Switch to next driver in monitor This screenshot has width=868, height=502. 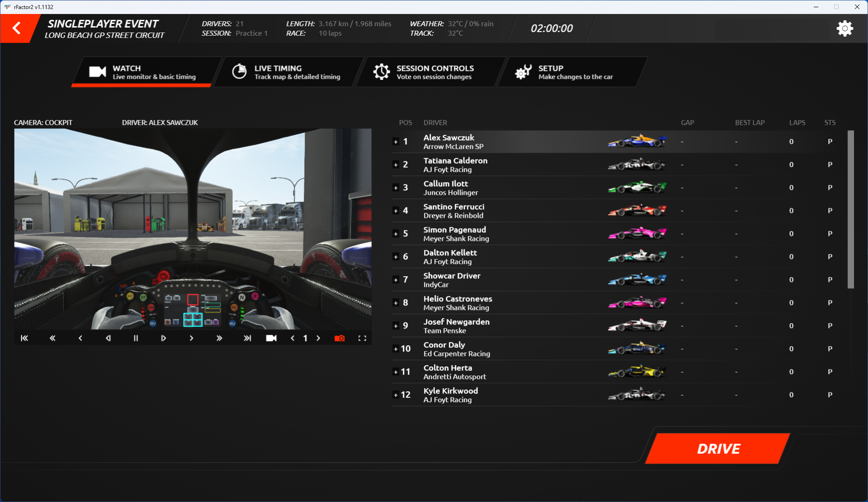coord(318,338)
